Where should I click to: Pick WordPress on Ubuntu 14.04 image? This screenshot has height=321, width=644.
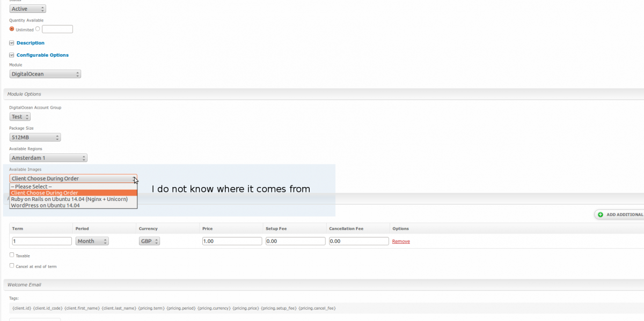73,205
